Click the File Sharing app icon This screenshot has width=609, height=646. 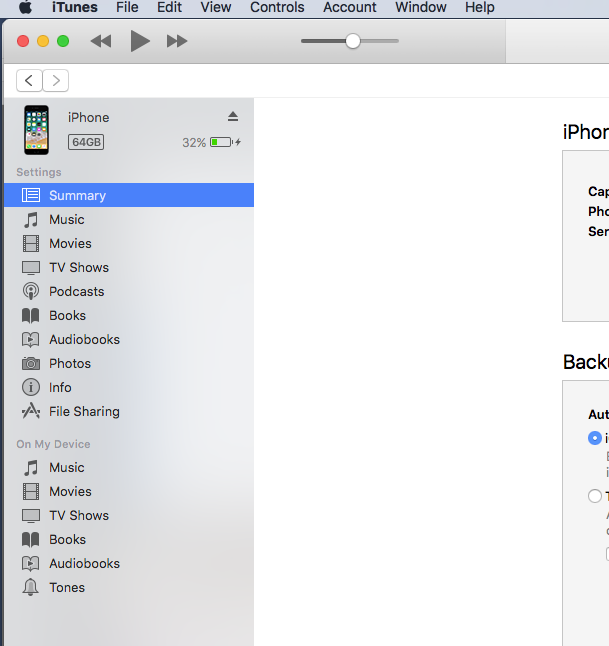pos(31,411)
